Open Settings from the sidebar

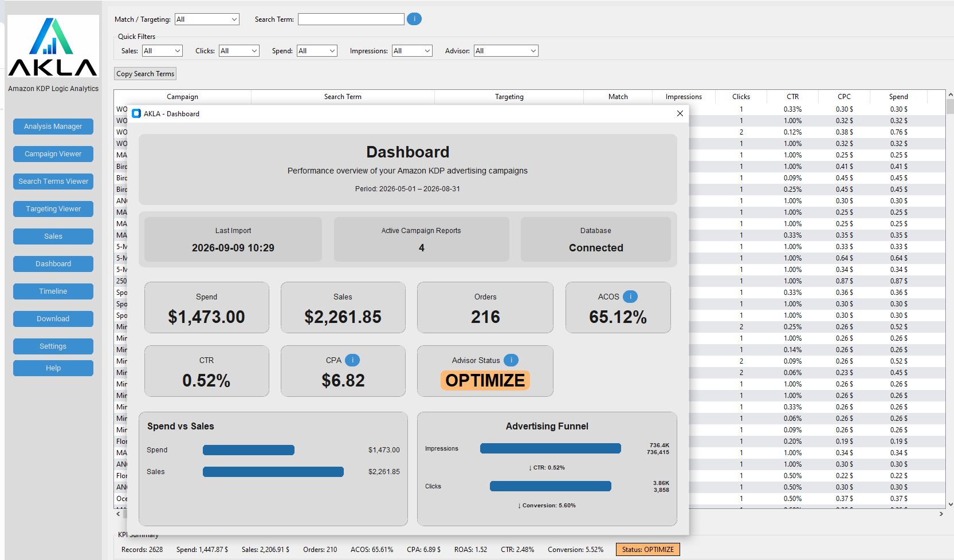click(x=53, y=346)
